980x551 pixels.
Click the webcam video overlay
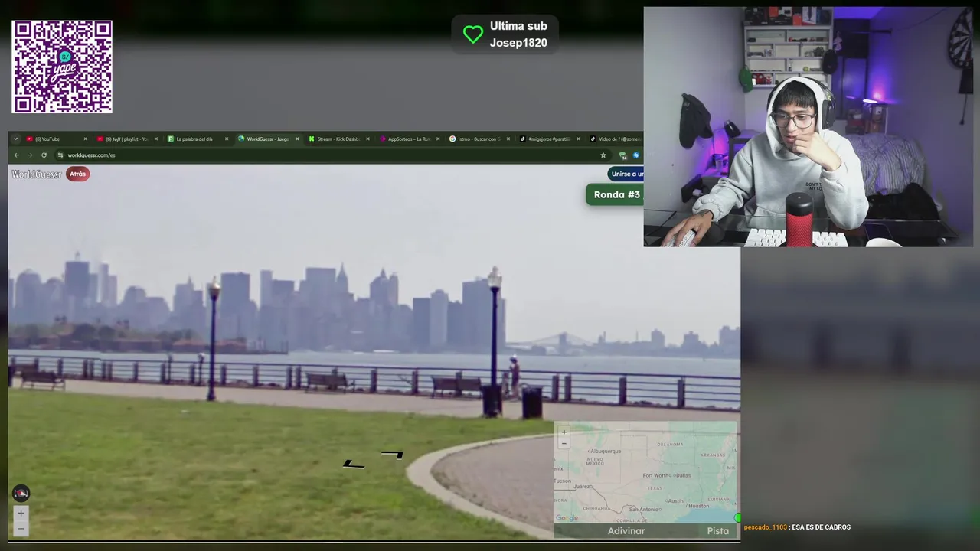point(808,126)
